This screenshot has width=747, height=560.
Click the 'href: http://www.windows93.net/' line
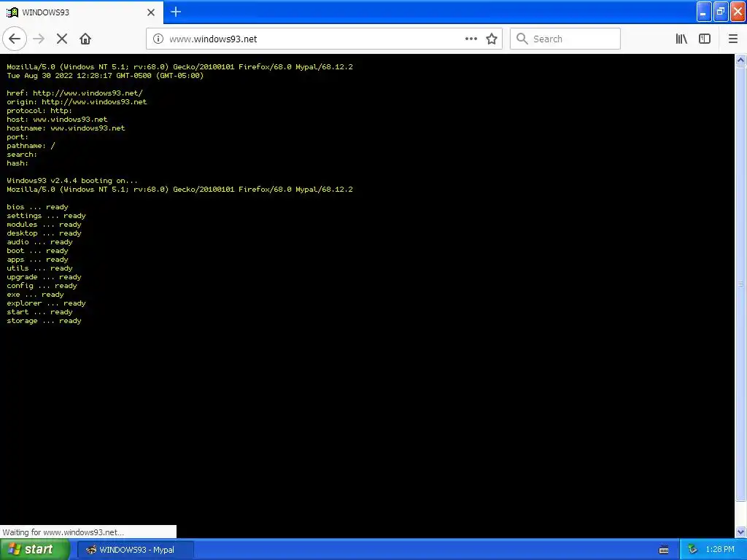74,93
